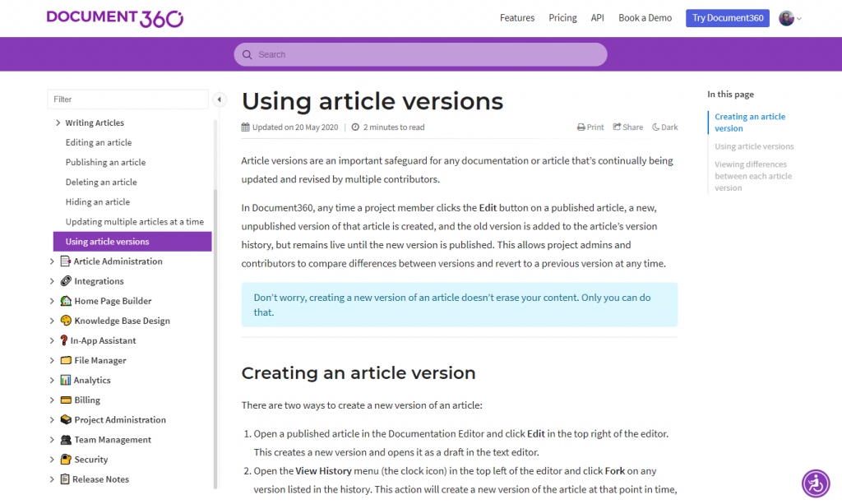The height and width of the screenshot is (504, 842).
Task: Enable Dark mode for the article
Action: [664, 127]
